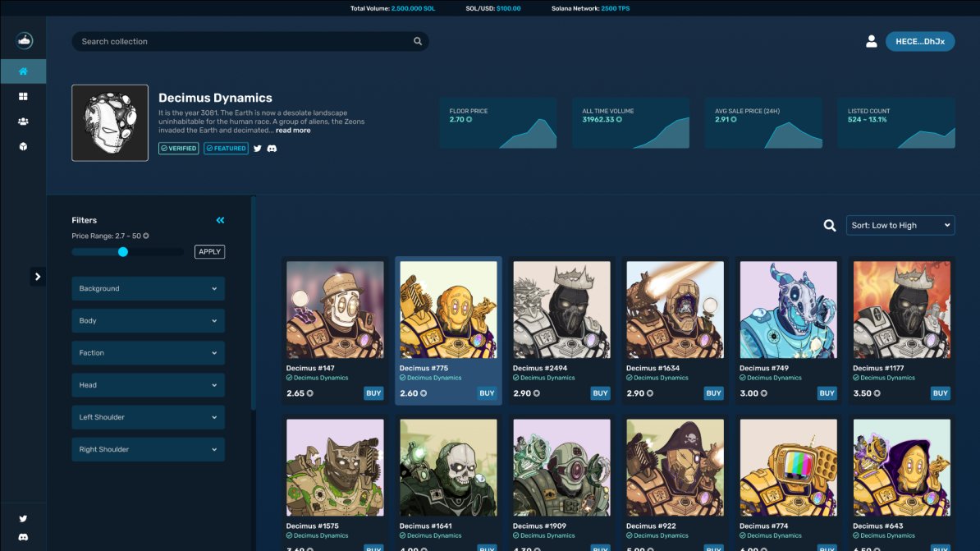Click the HECE...DhJx wallet button
980x551 pixels.
coord(920,41)
